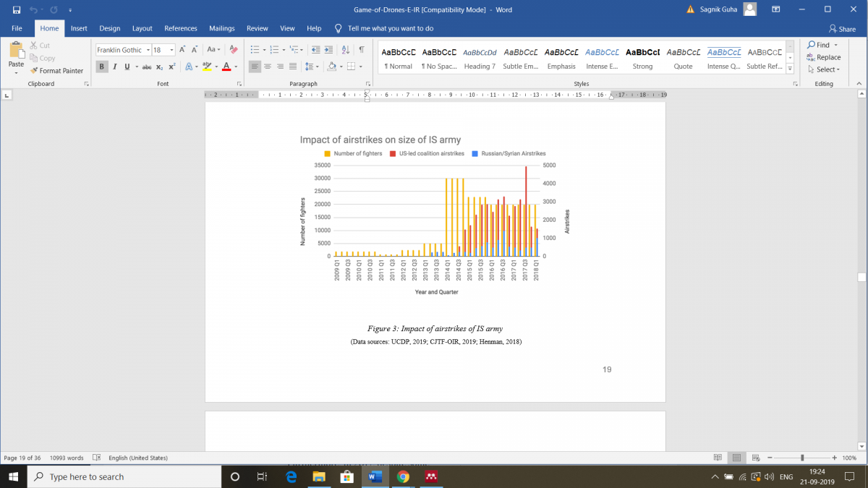Toggle Strikethrough formatting
This screenshot has width=868, height=488.
pyautogui.click(x=147, y=67)
